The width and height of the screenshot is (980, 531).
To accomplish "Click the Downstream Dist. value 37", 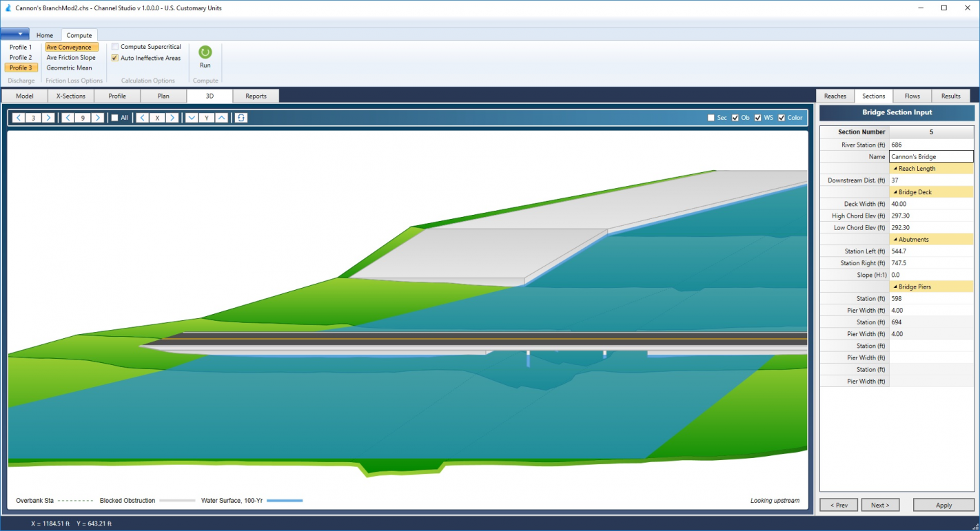I will coord(932,180).
